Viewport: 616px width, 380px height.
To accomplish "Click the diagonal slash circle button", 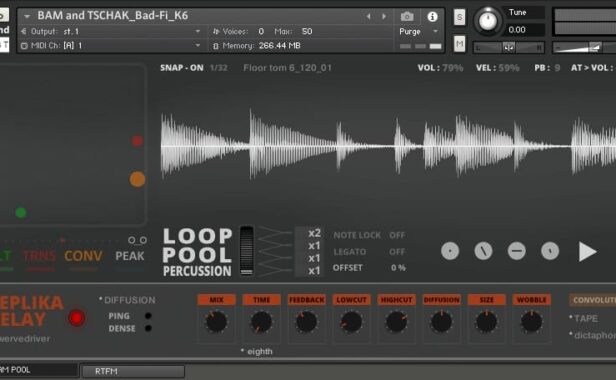I will [483, 251].
